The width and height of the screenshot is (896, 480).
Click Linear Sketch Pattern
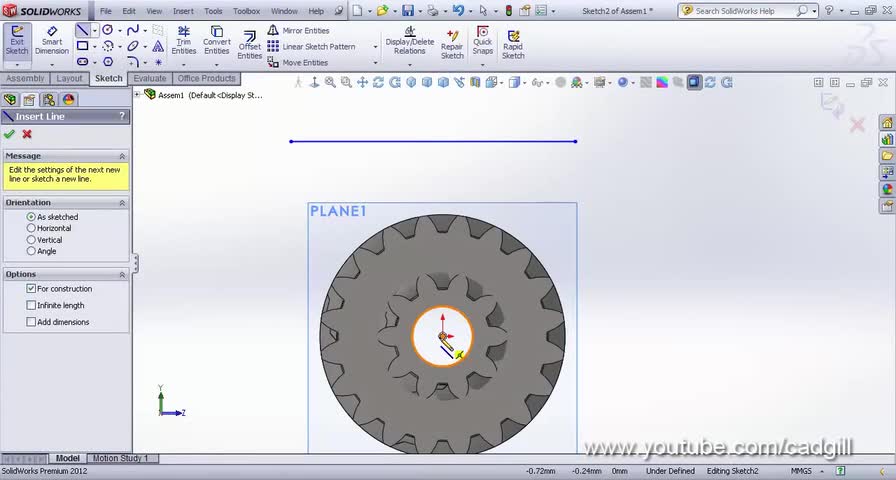coord(311,46)
